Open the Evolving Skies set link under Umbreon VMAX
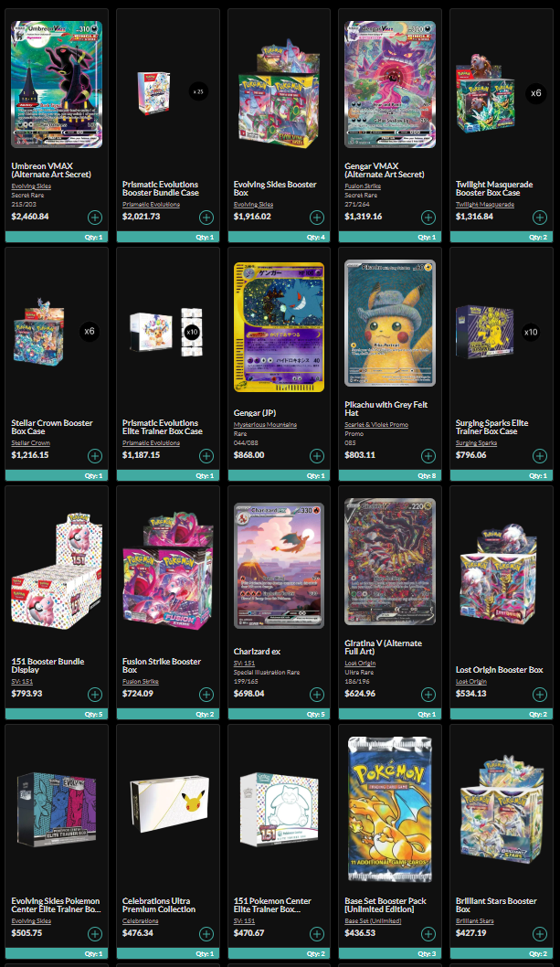The image size is (560, 967). tap(31, 186)
